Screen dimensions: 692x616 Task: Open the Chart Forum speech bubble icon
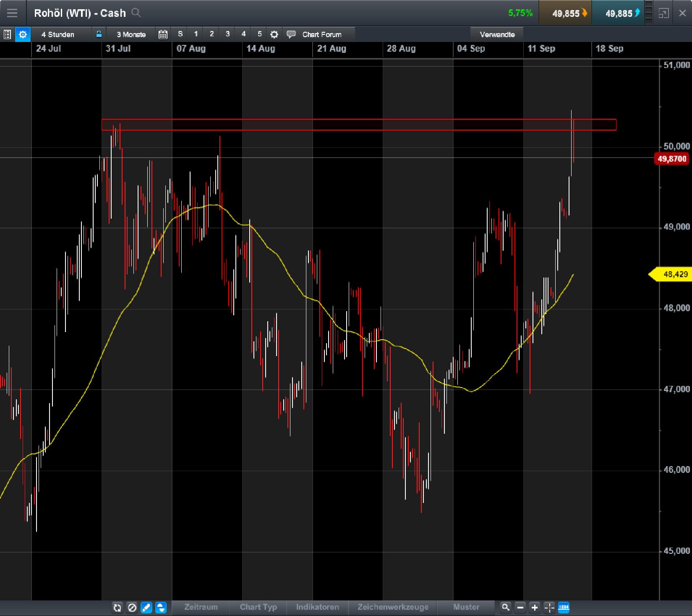point(291,34)
